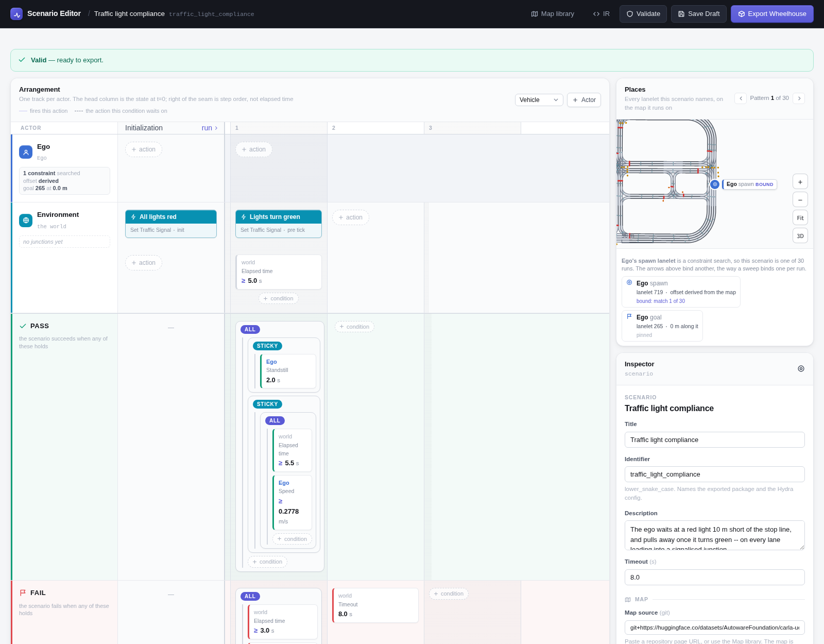Click the add Actor button
The height and width of the screenshot is (644, 824).
[584, 100]
